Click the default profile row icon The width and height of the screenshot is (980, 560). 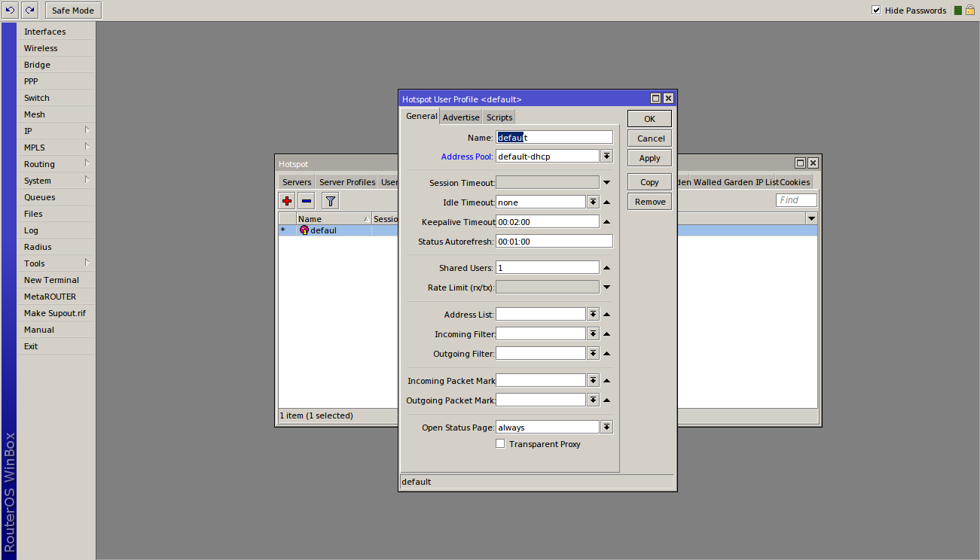[x=304, y=230]
